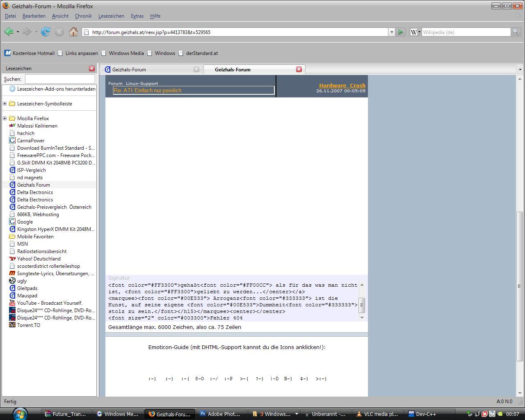Click the Reload page icon
This screenshot has width=525, height=420.
pyautogui.click(x=46, y=32)
